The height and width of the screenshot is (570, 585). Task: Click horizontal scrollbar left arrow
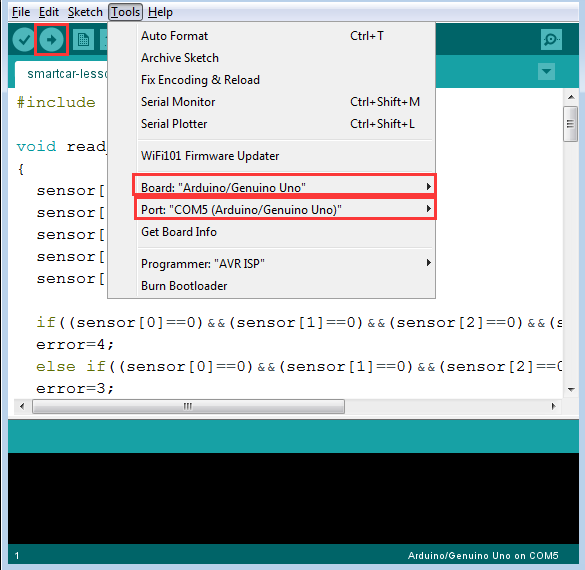pyautogui.click(x=22, y=406)
